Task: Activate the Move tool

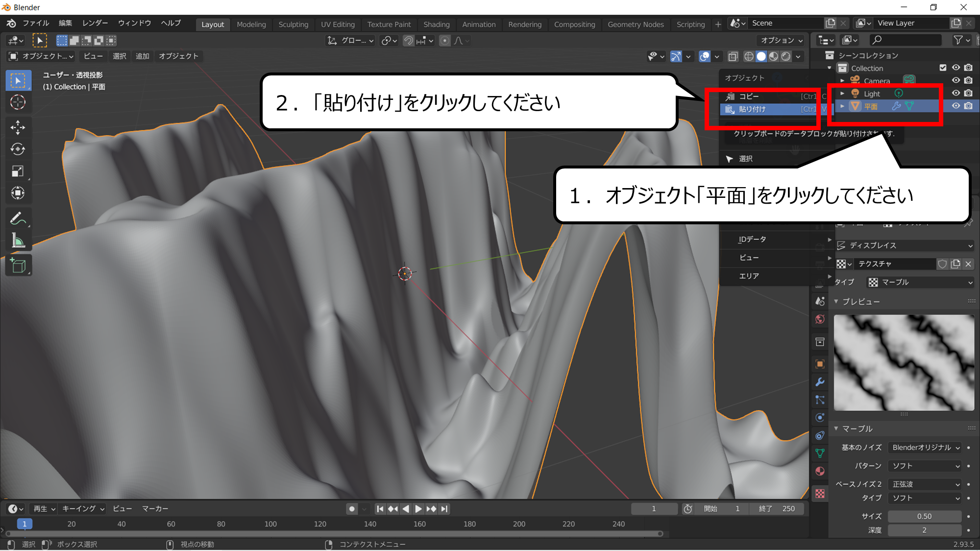Action: (18, 127)
